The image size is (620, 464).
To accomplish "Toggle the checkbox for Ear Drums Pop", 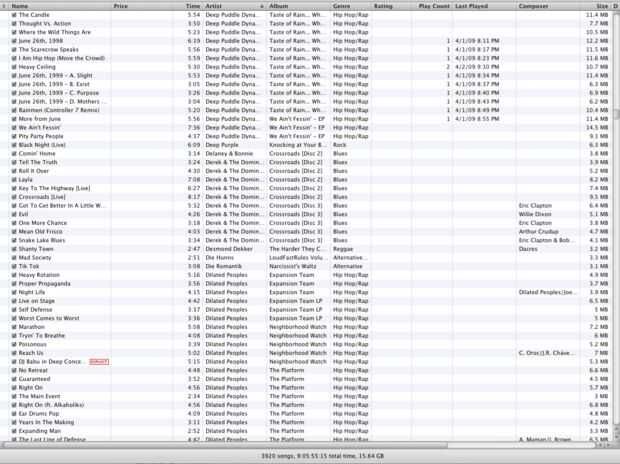I will 14,414.
